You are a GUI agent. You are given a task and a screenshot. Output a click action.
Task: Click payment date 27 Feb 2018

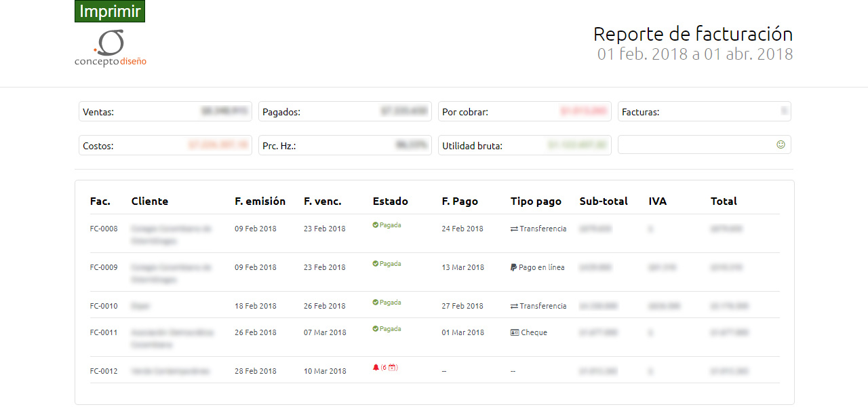pos(462,307)
